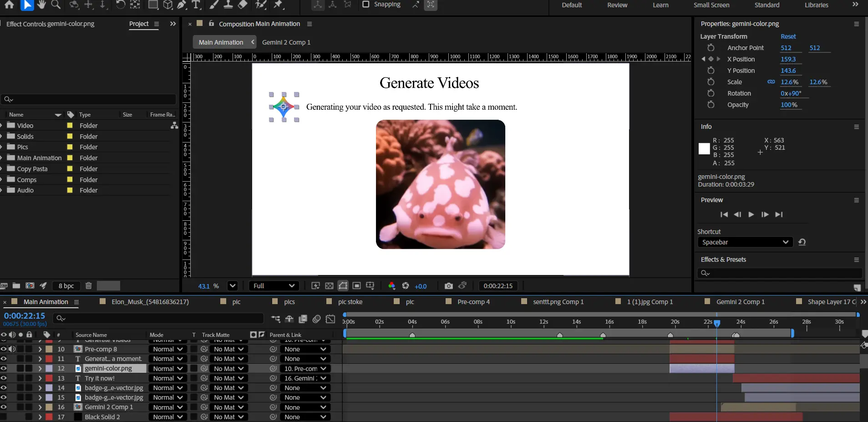This screenshot has height=422, width=868.
Task: Expand the gemini-color.png layer properties
Action: (x=40, y=369)
